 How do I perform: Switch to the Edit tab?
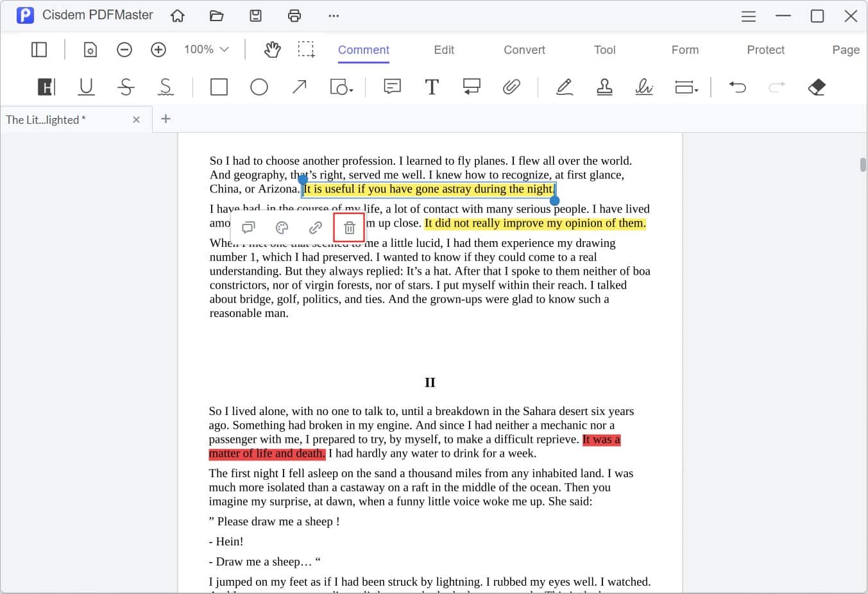pyautogui.click(x=443, y=49)
